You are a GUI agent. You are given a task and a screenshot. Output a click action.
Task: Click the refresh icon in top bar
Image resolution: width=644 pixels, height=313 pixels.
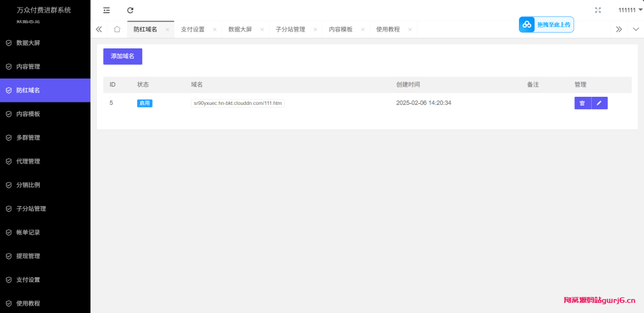(130, 10)
